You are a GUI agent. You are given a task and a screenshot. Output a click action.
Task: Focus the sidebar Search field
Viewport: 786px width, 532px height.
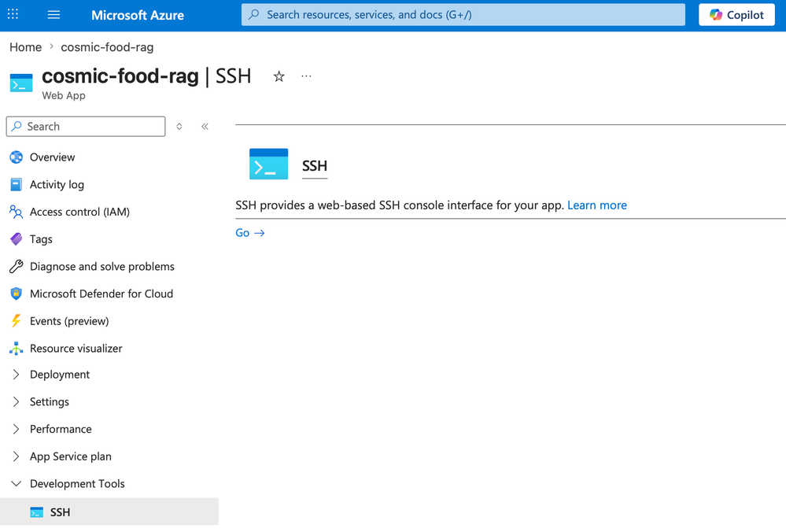click(86, 127)
